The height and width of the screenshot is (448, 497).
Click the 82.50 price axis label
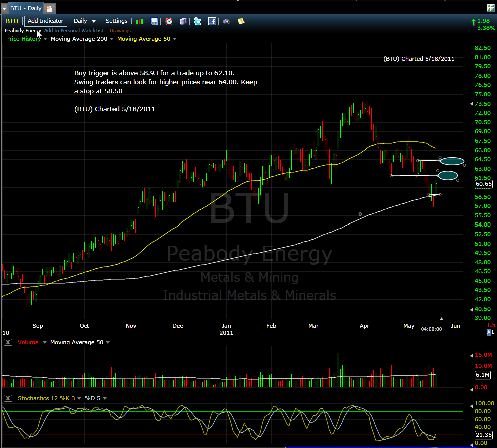click(x=483, y=48)
